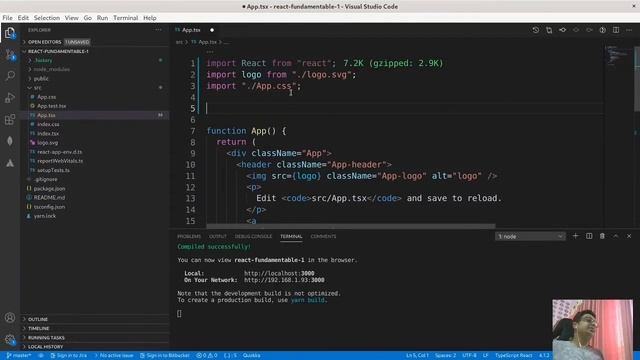
Task: Open the File menu
Action: pyautogui.click(x=7, y=18)
